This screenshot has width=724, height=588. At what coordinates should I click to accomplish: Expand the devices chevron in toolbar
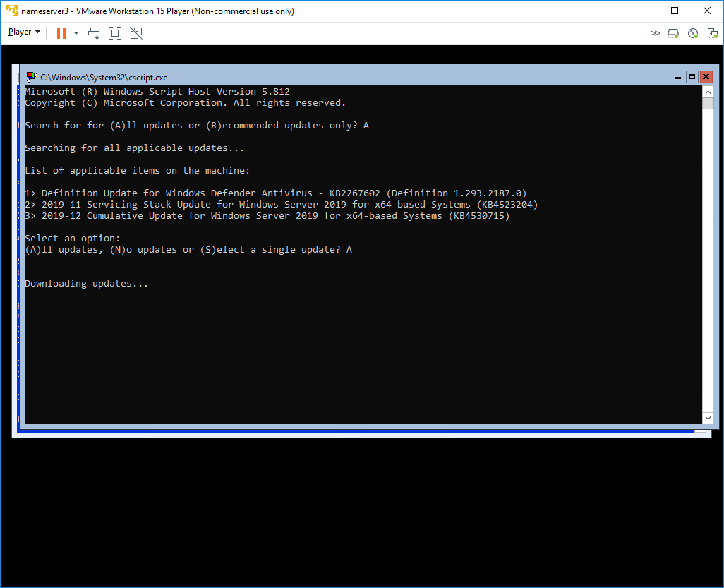pos(656,32)
